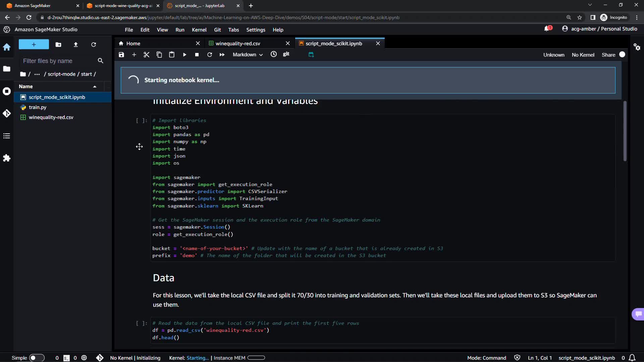The height and width of the screenshot is (362, 644).
Task: Restart the kernel with the circular arrow icon
Action: point(210,55)
